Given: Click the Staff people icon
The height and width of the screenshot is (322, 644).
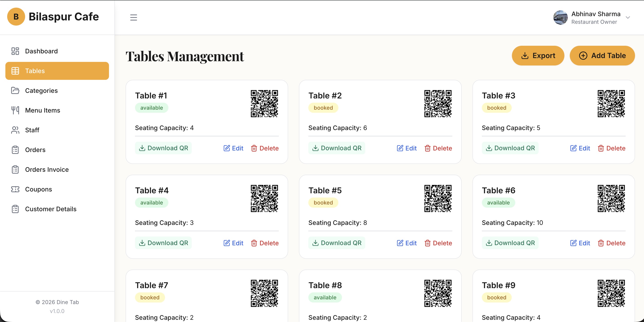Looking at the screenshot, I should point(15,130).
